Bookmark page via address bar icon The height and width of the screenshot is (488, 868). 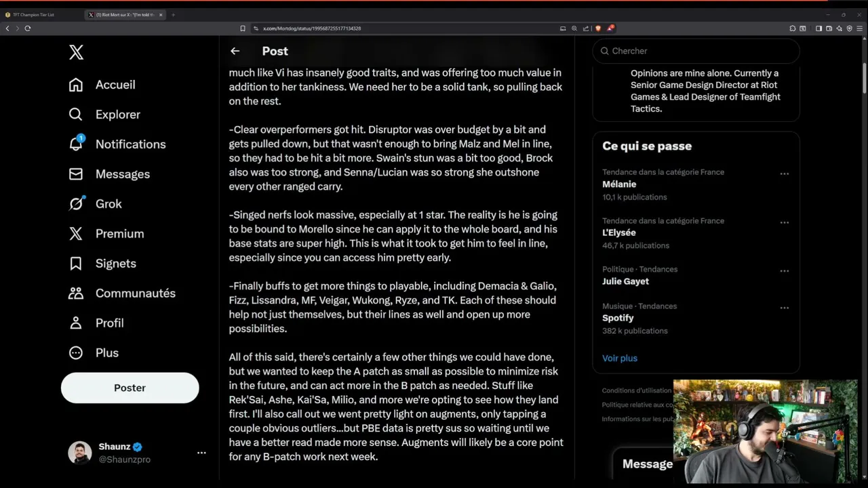coord(242,28)
